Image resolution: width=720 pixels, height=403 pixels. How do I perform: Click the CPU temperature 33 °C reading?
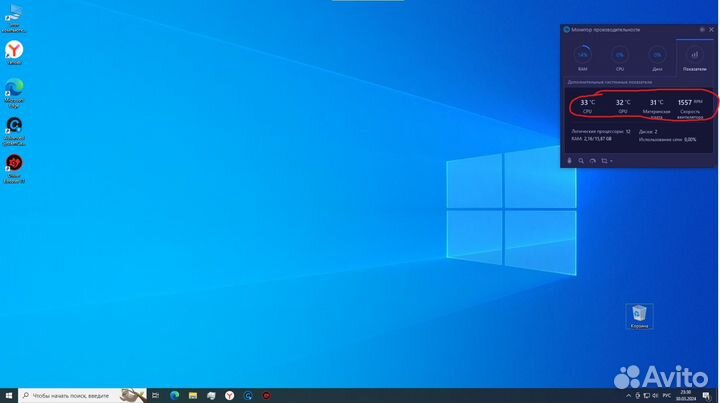(x=587, y=104)
